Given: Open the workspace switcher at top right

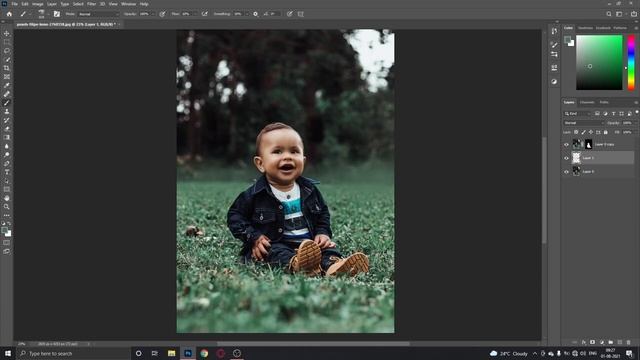Looking at the screenshot, I should (x=620, y=14).
